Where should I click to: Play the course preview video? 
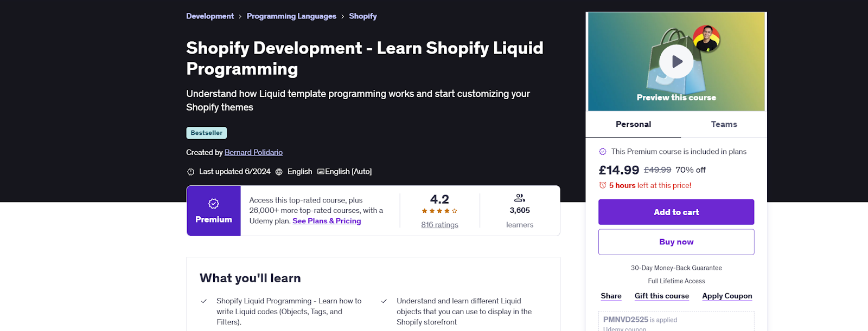tap(676, 62)
